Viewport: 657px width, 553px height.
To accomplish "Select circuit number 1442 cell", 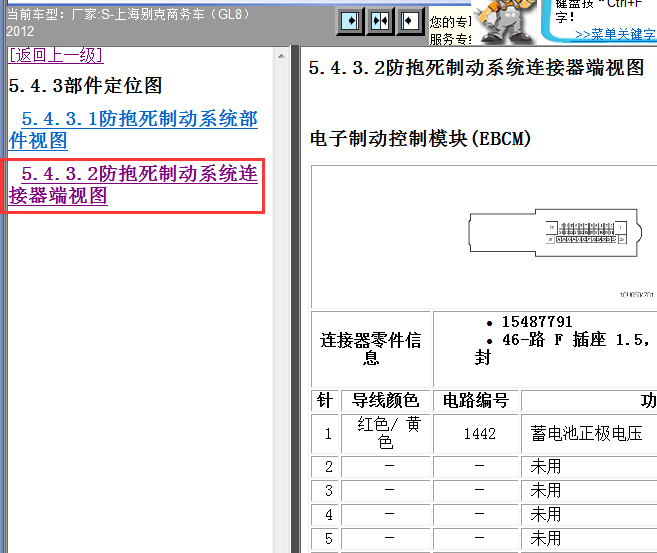I will 479,434.
